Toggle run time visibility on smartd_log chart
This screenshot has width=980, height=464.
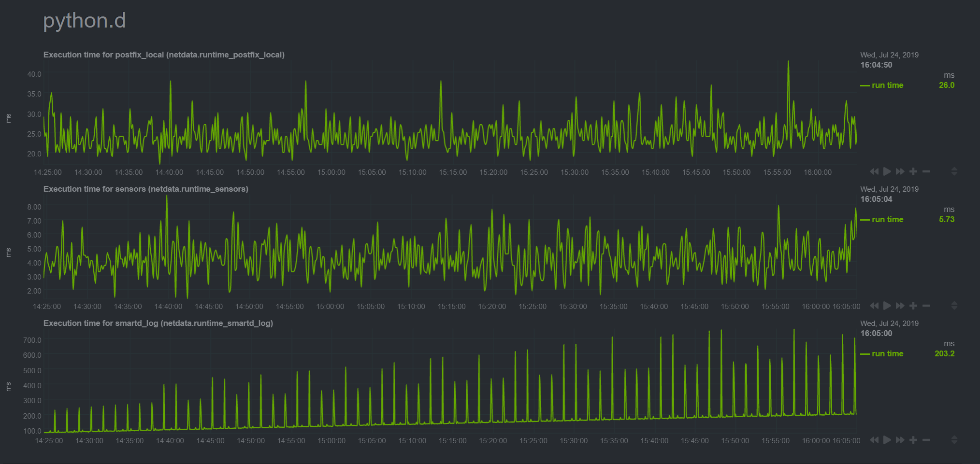click(x=886, y=353)
